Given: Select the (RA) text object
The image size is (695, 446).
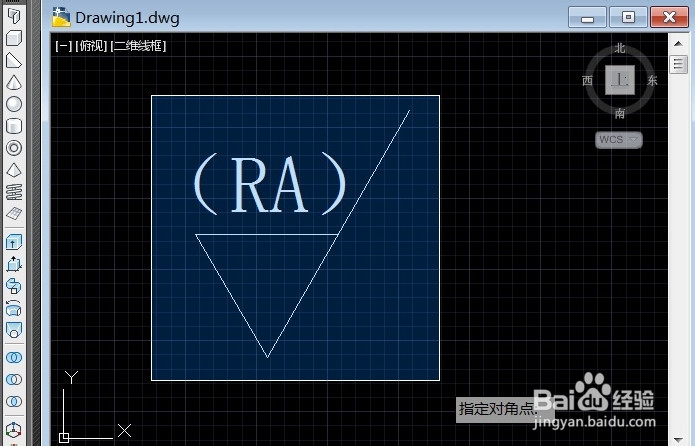Looking at the screenshot, I should click(269, 184).
